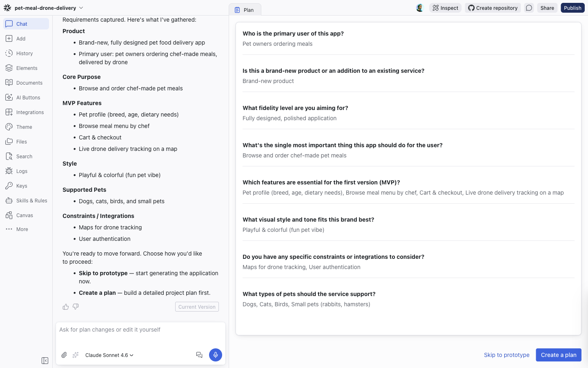This screenshot has height=368, width=588.
Task: Open the Logs panel
Action: (x=26, y=171)
